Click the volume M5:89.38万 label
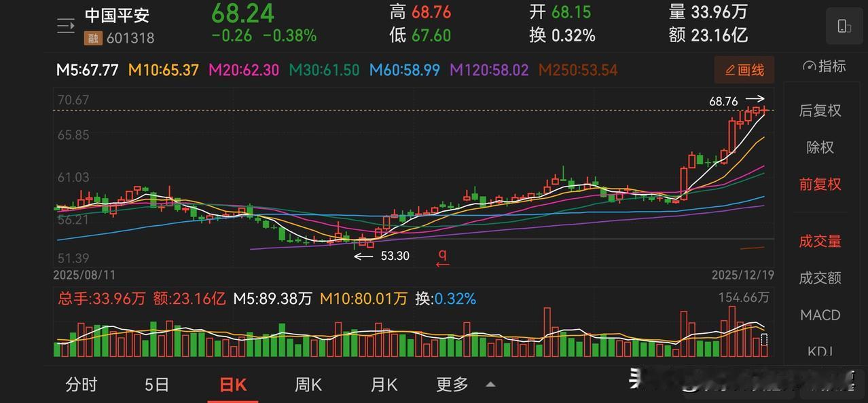Viewport: 868px width, 403px height. [272, 299]
